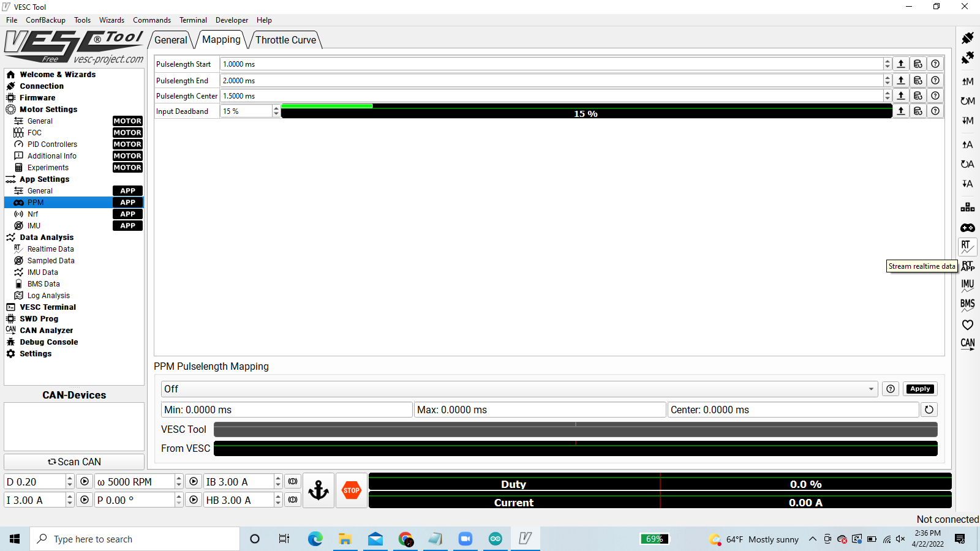The height and width of the screenshot is (551, 980).
Task: Click the D 0.20 duty spinner arrows
Action: pyautogui.click(x=70, y=482)
